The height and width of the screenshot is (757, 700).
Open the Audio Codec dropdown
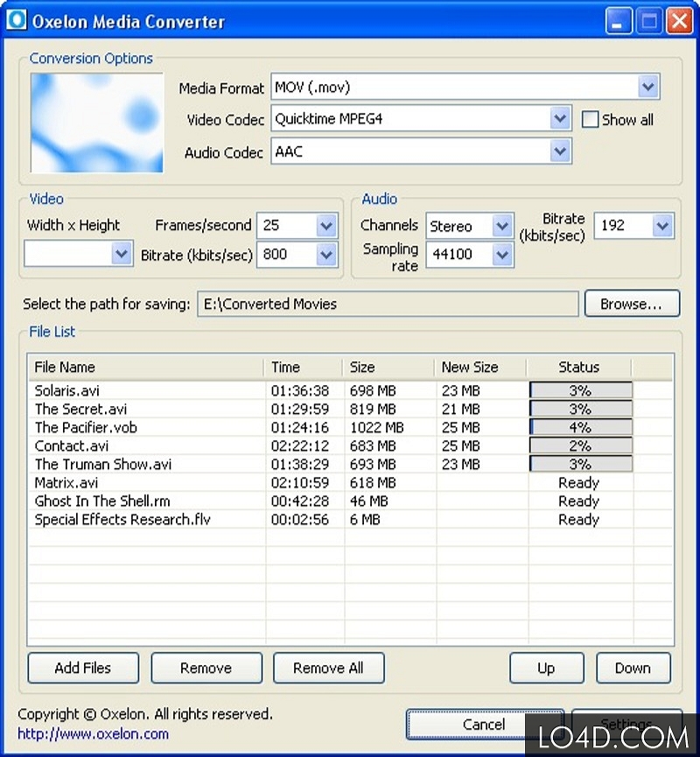click(559, 151)
